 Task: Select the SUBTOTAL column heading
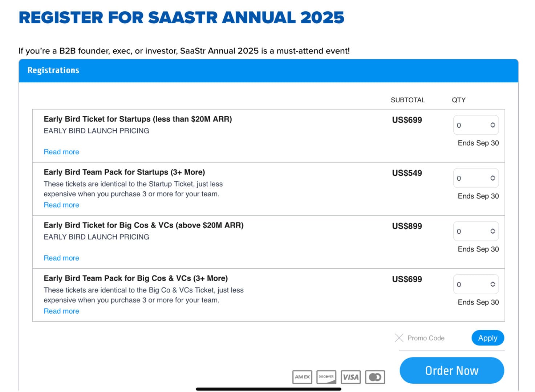tap(408, 100)
